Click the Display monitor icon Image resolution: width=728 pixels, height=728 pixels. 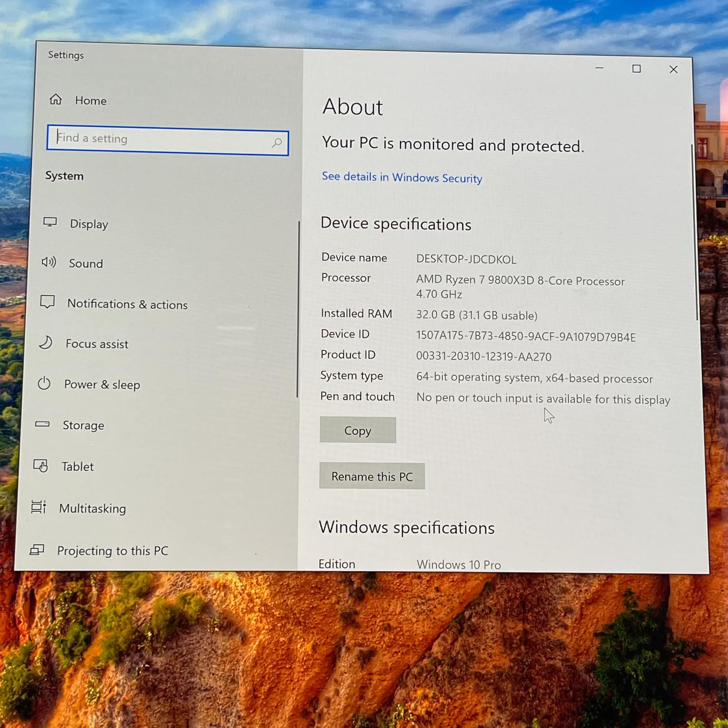pos(50,222)
